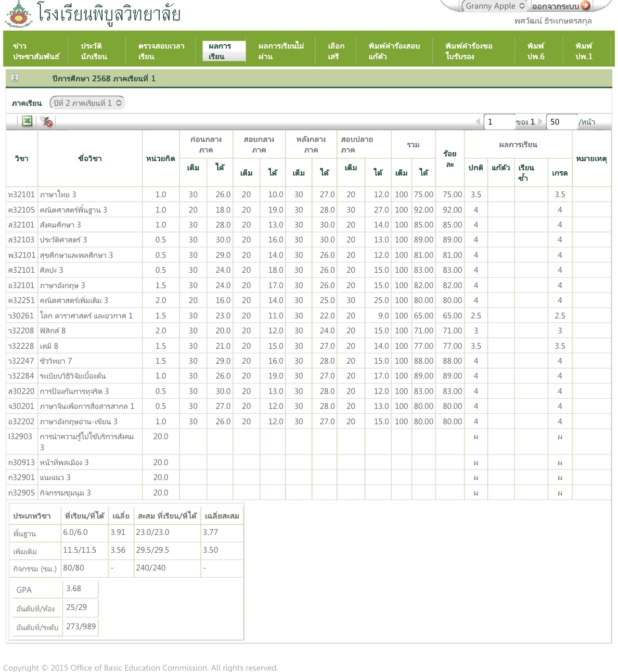Export the grade table to Excel

point(27,122)
